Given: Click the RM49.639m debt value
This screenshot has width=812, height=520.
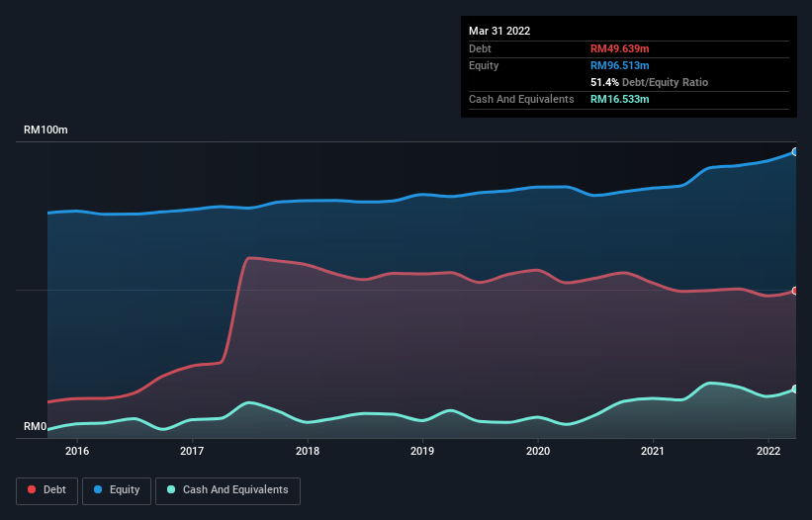Looking at the screenshot, I should (620, 48).
